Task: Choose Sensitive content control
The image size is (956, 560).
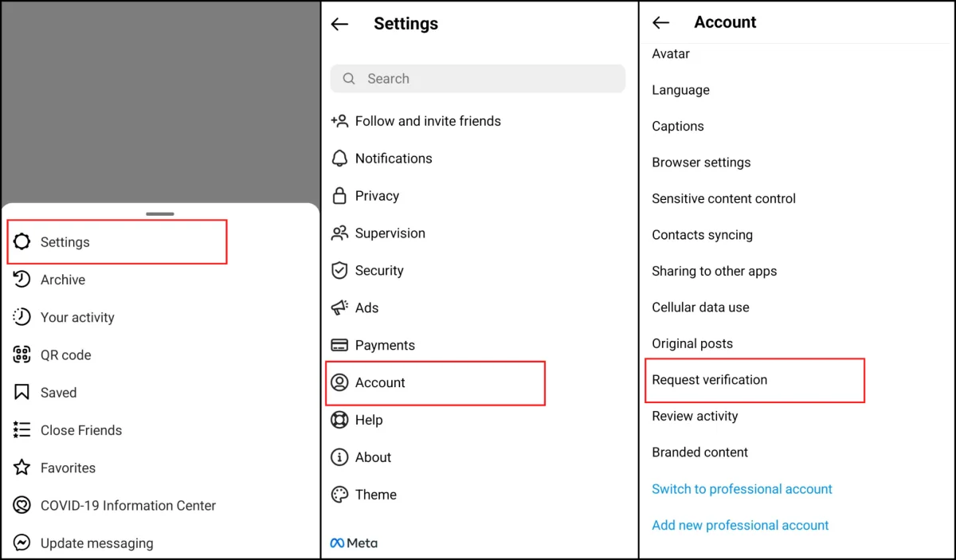Action: pos(723,198)
